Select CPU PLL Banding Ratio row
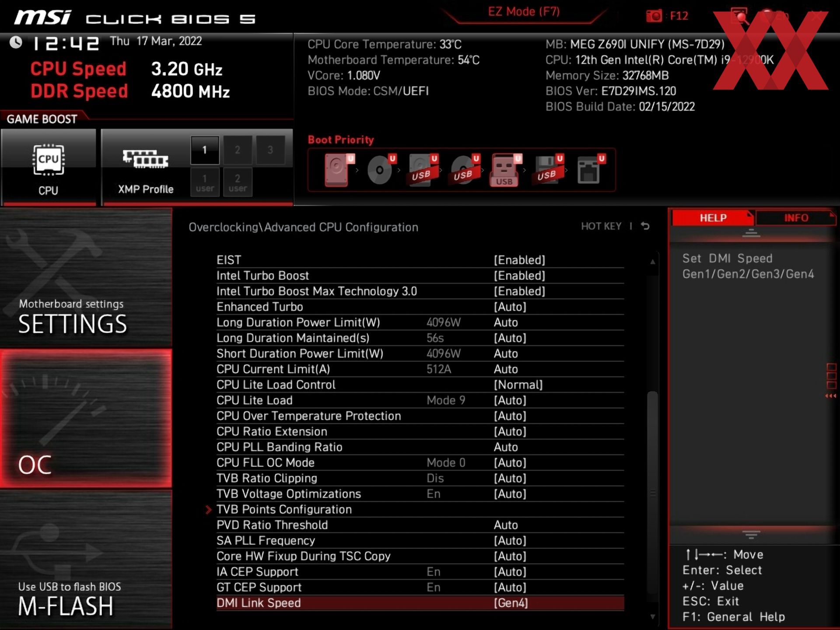 click(x=420, y=447)
